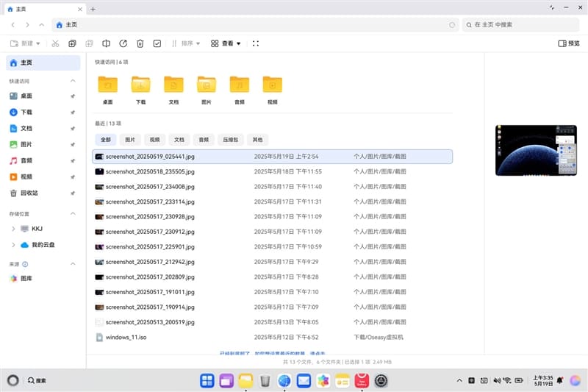The image size is (588, 392).
Task: Expand the KKJ storage location
Action: coord(13,229)
